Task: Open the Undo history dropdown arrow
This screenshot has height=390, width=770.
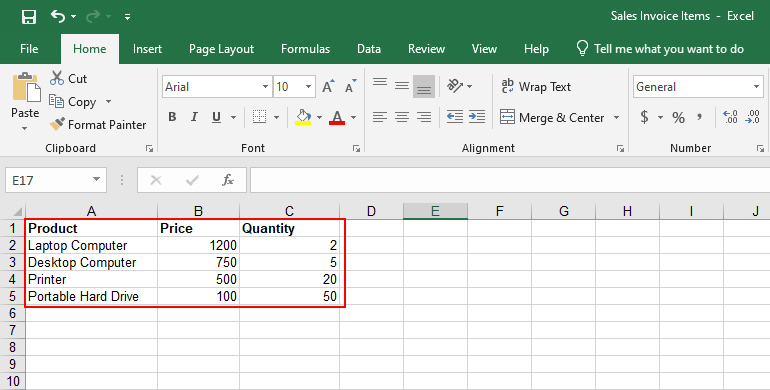Action: click(x=74, y=17)
